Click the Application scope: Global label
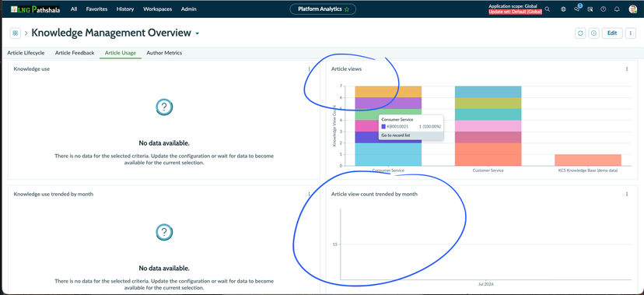644x295 pixels. (x=513, y=6)
